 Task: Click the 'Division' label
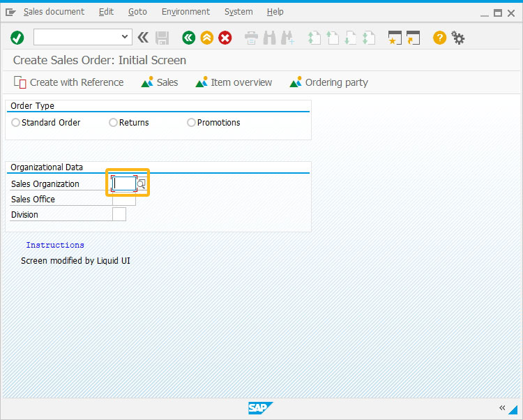click(x=24, y=214)
